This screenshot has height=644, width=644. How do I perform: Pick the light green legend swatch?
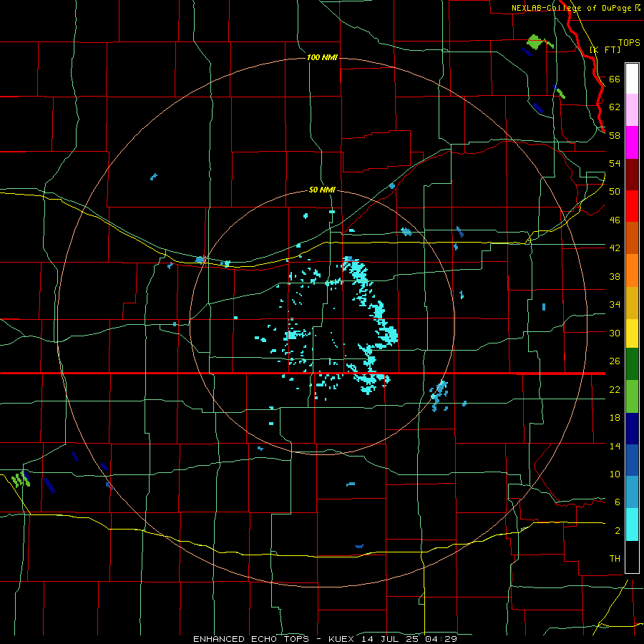pos(632,396)
